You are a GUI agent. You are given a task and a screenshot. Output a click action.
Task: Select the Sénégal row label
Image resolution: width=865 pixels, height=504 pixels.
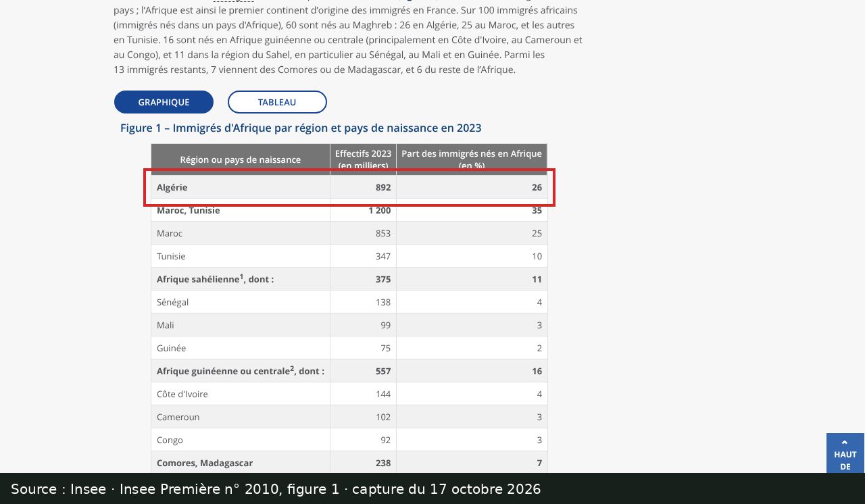point(173,302)
